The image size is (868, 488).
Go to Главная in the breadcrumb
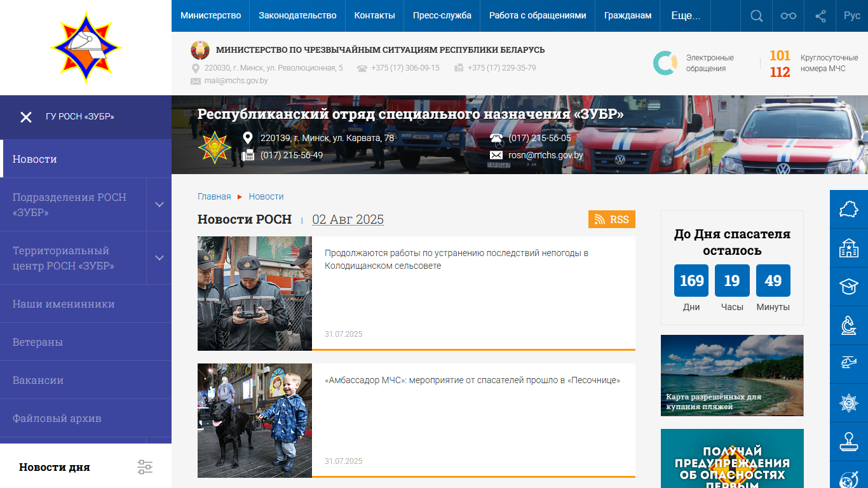pyautogui.click(x=214, y=196)
